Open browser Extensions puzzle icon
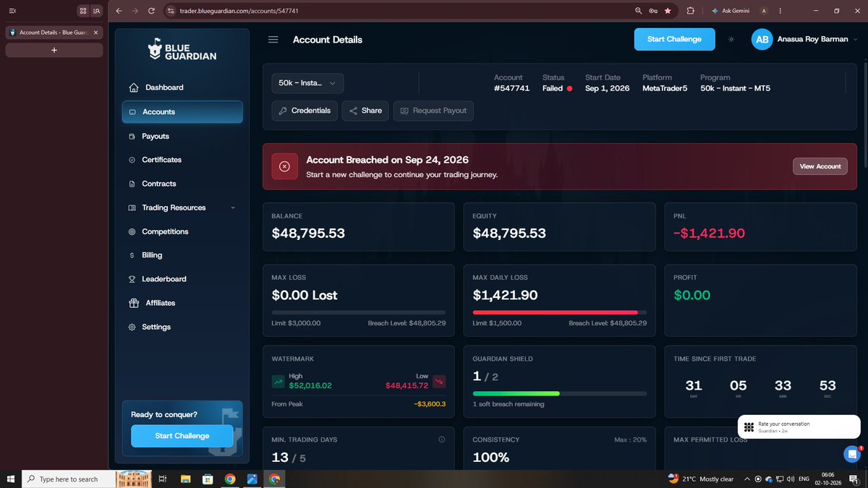This screenshot has height=488, width=868. [x=690, y=12]
